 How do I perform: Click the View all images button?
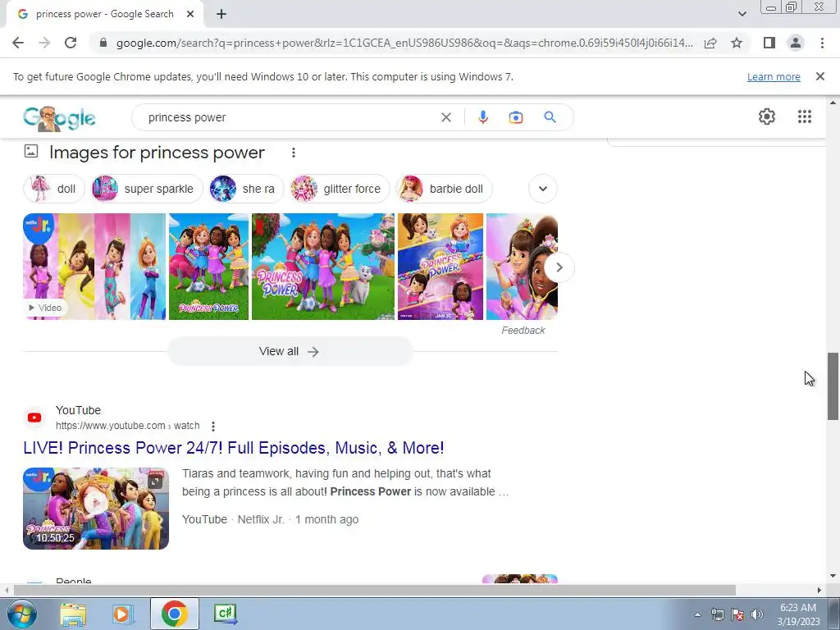coord(290,351)
